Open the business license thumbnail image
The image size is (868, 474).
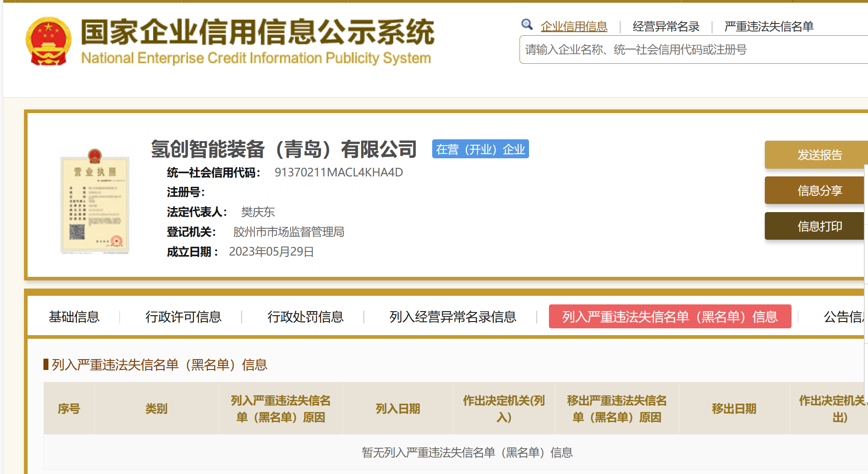coord(95,201)
